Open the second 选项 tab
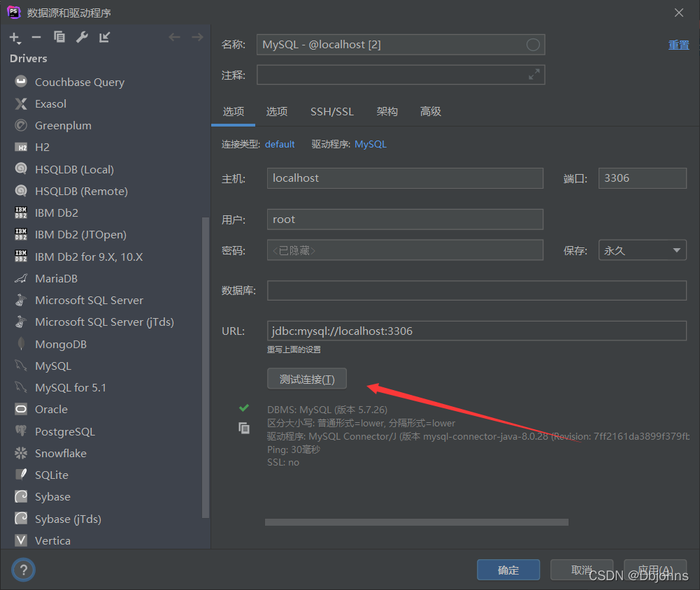 tap(277, 112)
